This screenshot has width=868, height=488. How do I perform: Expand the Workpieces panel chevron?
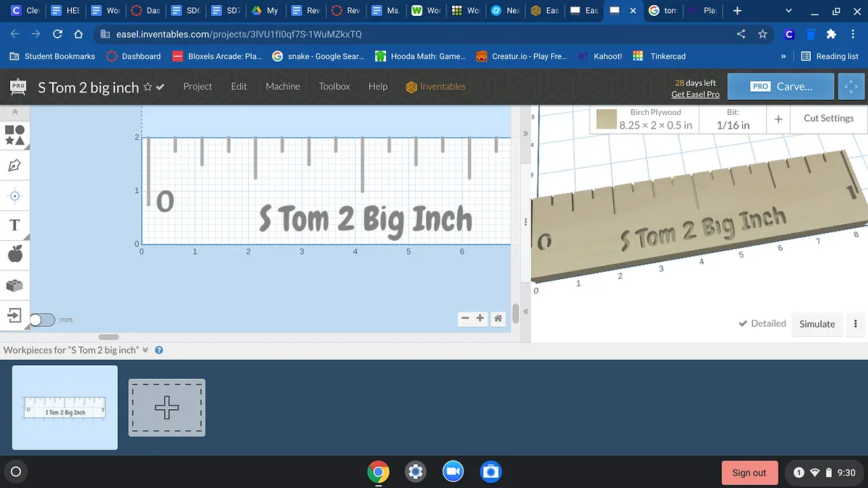145,350
